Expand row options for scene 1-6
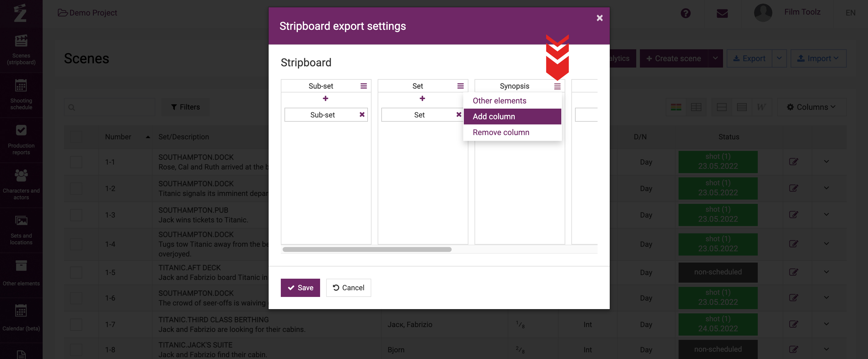The height and width of the screenshot is (359, 868). pyautogui.click(x=826, y=298)
